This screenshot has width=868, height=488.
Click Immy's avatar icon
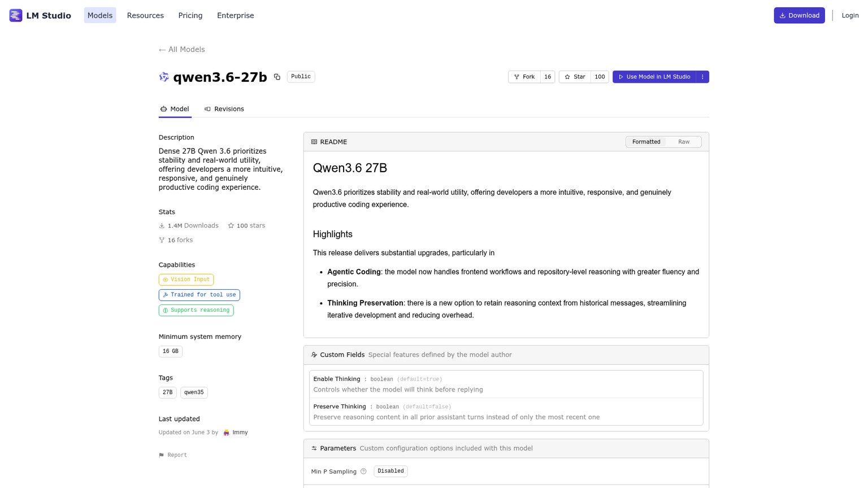tap(227, 433)
